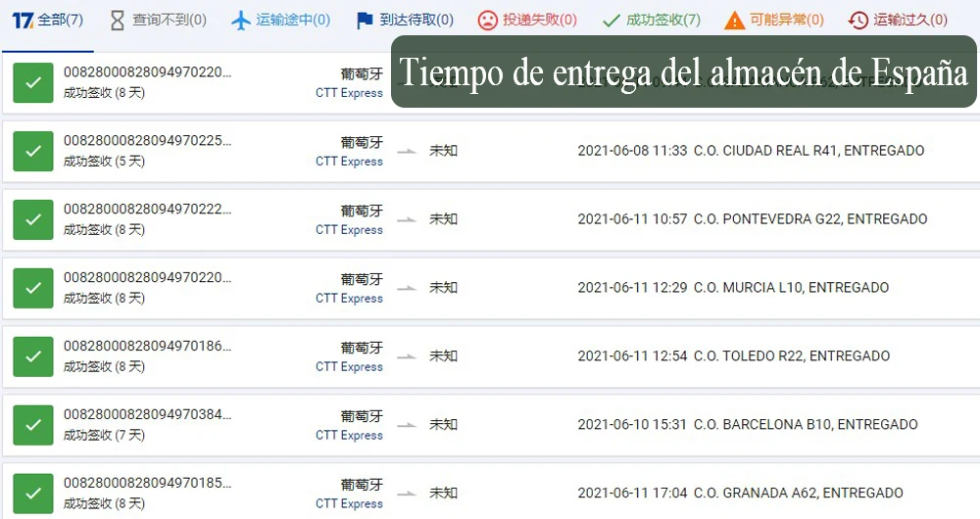Click green check icon of Ciudad Real row
Screen dimensions: 980x519
(x=33, y=151)
